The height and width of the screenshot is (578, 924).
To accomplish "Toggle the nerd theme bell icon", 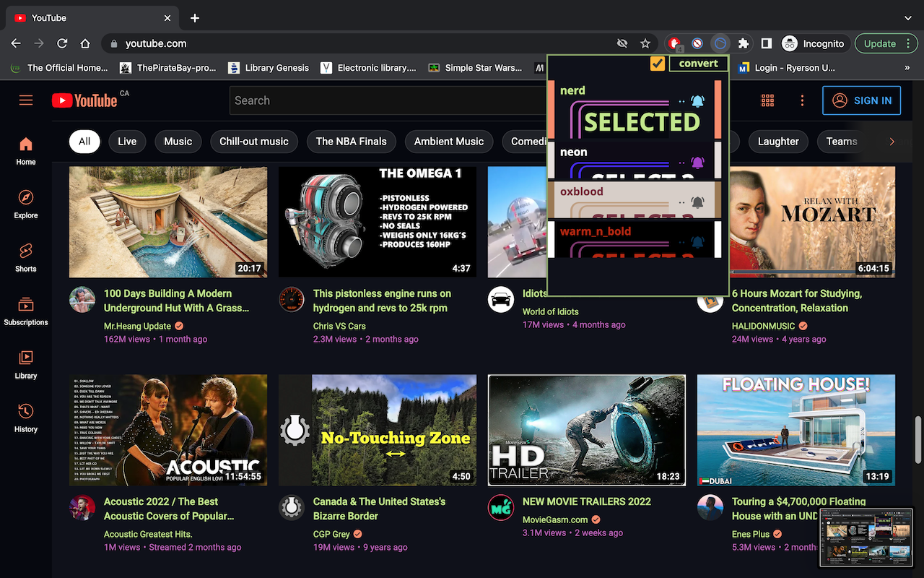I will (x=697, y=101).
